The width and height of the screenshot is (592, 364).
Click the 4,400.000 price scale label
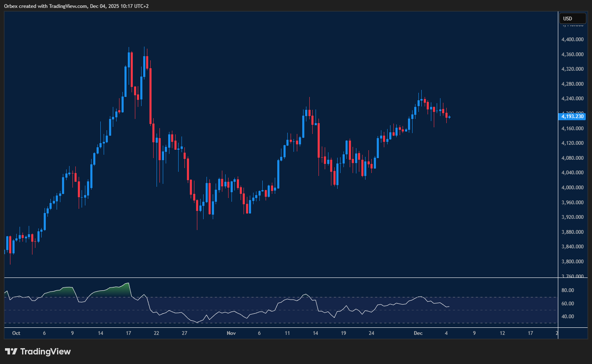pos(572,40)
